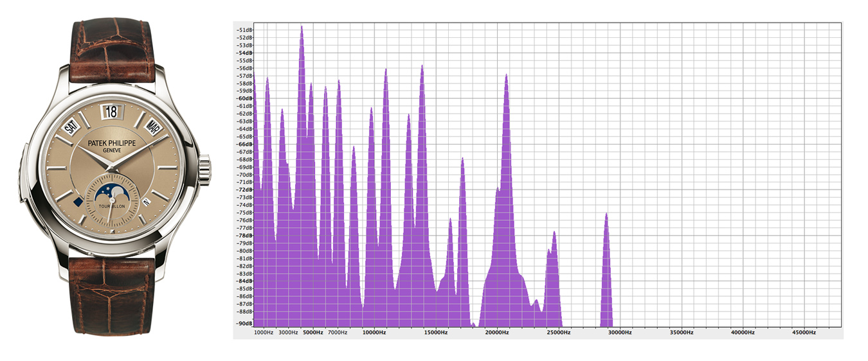Click the 20000Hz frequency label
This screenshot has width=868, height=361.
[x=496, y=333]
